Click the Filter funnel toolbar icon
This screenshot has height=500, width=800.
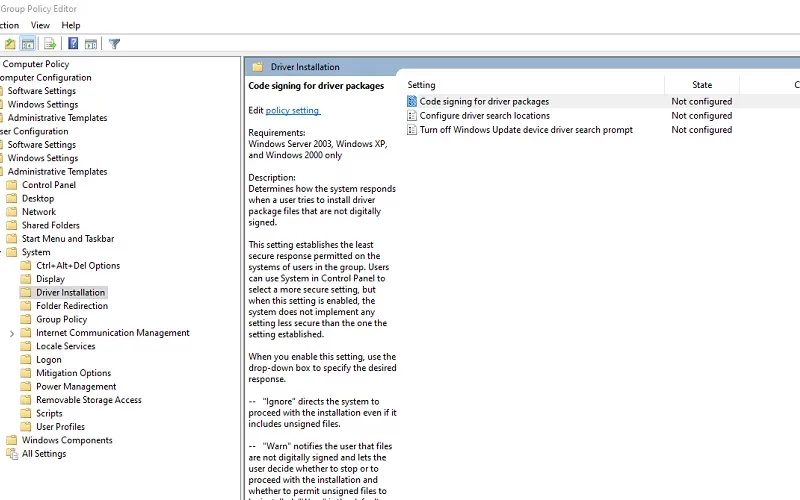pos(114,44)
